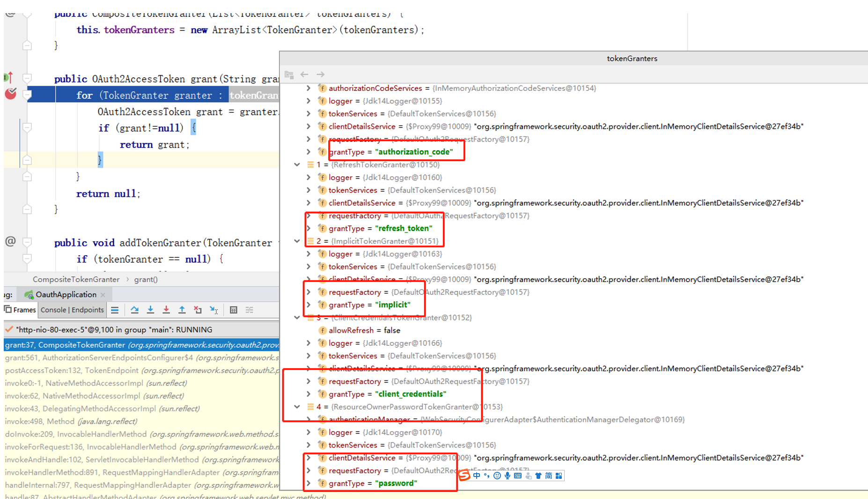The image size is (868, 499).
Task: Step Over using the debugger toolbar
Action: 135,310
